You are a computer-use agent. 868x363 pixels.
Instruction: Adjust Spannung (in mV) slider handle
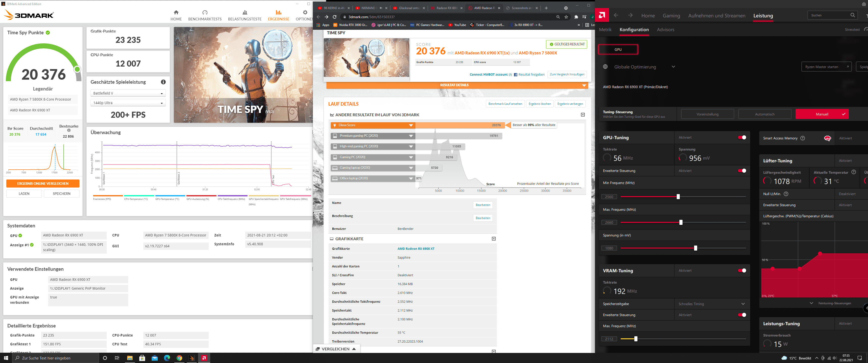click(695, 248)
